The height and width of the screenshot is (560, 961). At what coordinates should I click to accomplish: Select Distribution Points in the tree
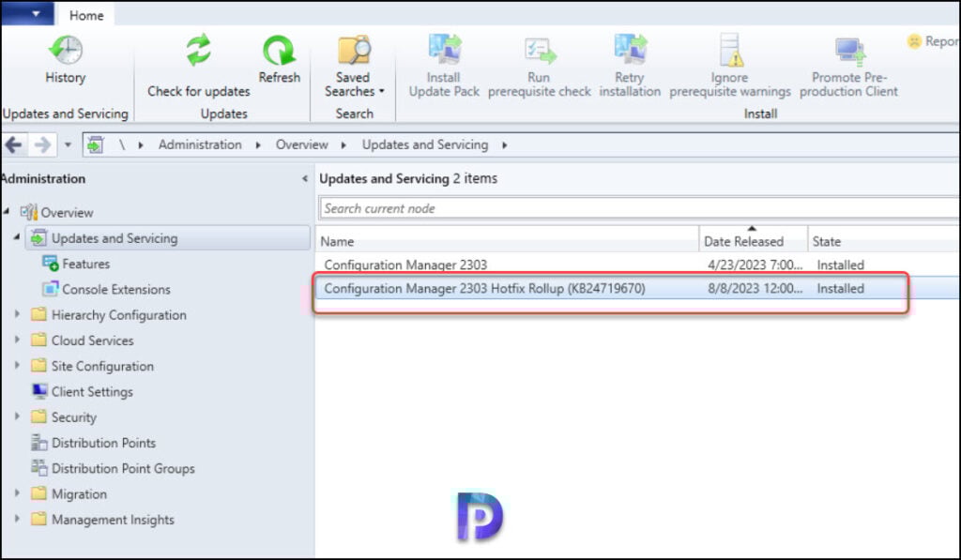pyautogui.click(x=103, y=443)
